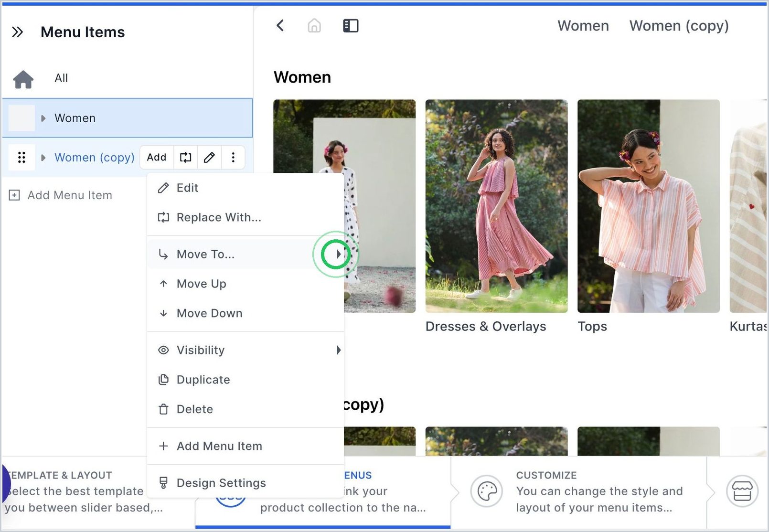The width and height of the screenshot is (769, 532).
Task: Click the pencil edit icon on Women (copy)
Action: [209, 158]
